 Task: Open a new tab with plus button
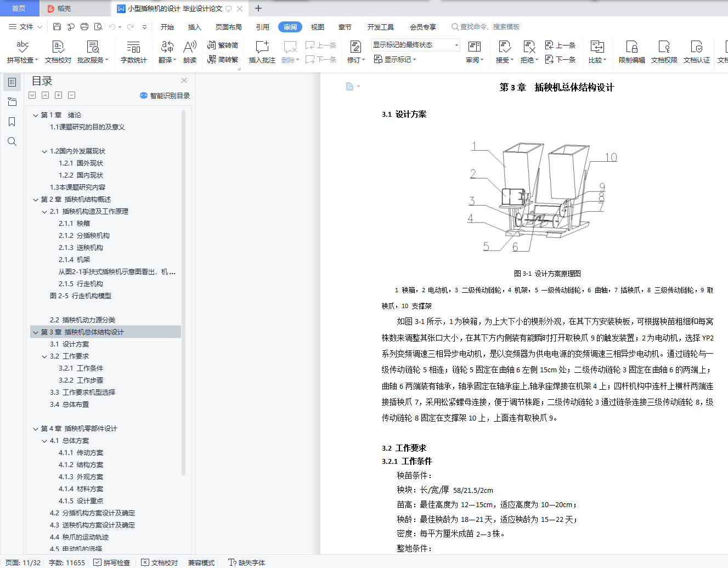pos(258,8)
